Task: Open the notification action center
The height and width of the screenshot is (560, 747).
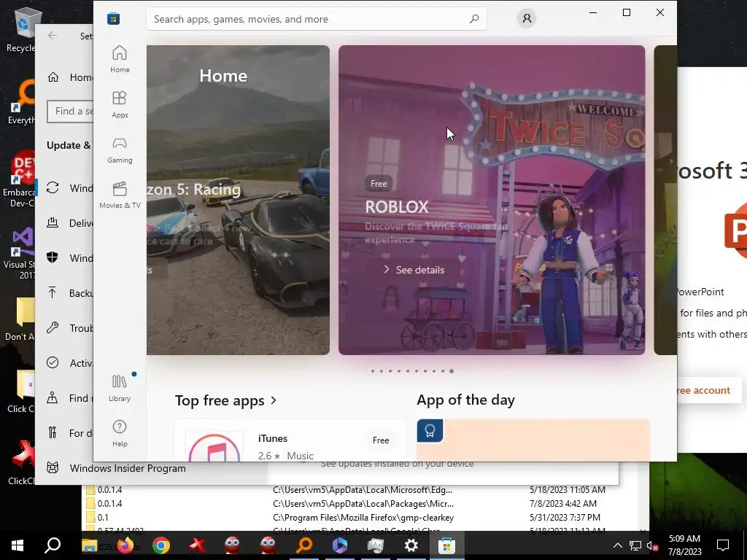Action: 723,545
